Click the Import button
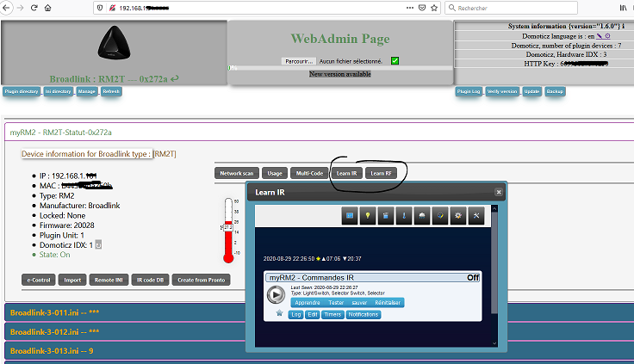This screenshot has height=364, width=634. [72, 280]
